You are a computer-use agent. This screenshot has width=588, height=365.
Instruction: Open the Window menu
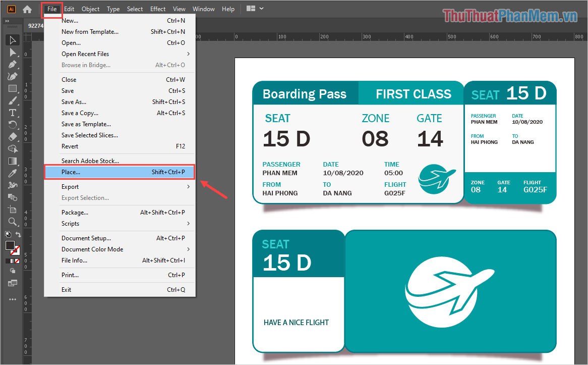tap(203, 9)
